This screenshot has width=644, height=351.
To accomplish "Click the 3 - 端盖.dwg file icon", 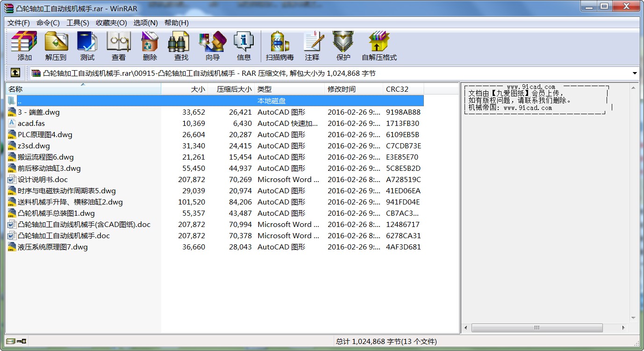I will tap(12, 112).
